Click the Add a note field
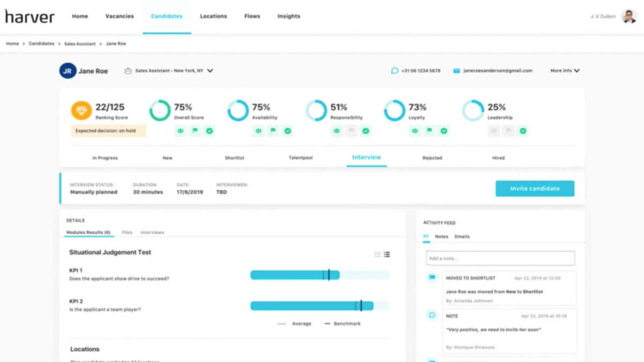 [500, 258]
